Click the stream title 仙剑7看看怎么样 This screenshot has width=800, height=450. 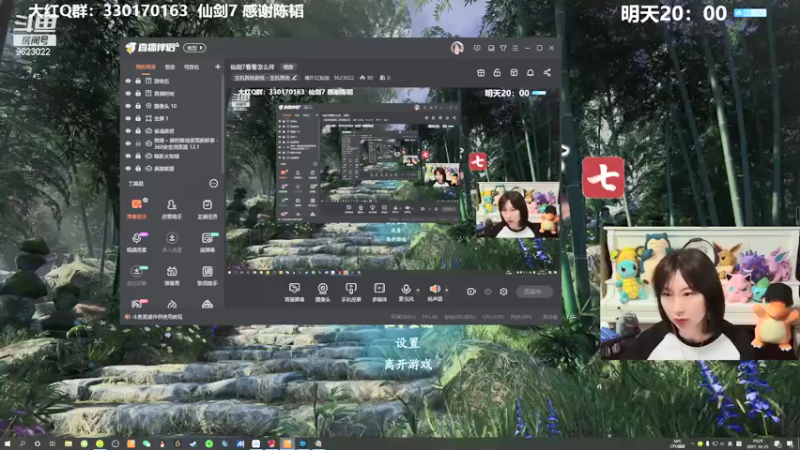[252, 67]
